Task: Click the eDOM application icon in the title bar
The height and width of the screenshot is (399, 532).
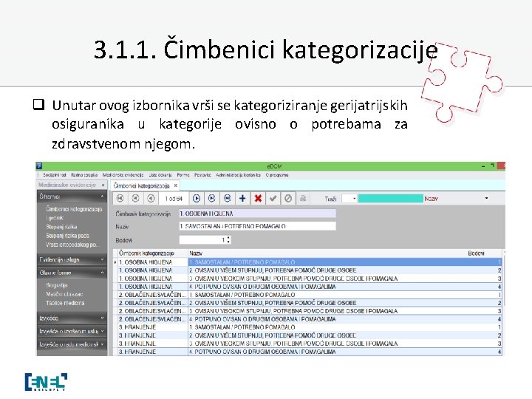Action: click(39, 166)
